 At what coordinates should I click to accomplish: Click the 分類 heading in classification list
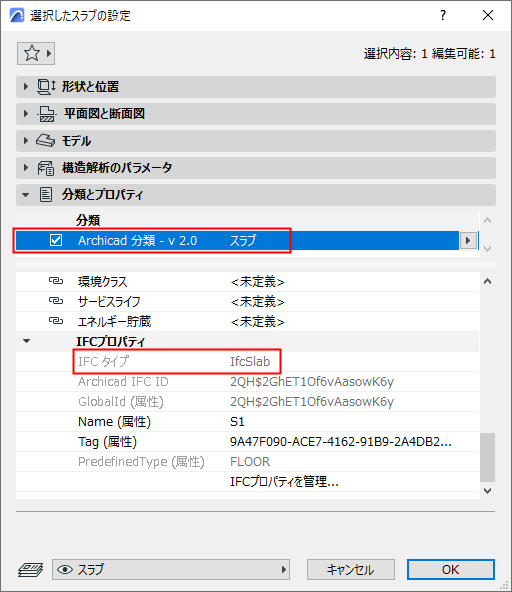(88, 220)
